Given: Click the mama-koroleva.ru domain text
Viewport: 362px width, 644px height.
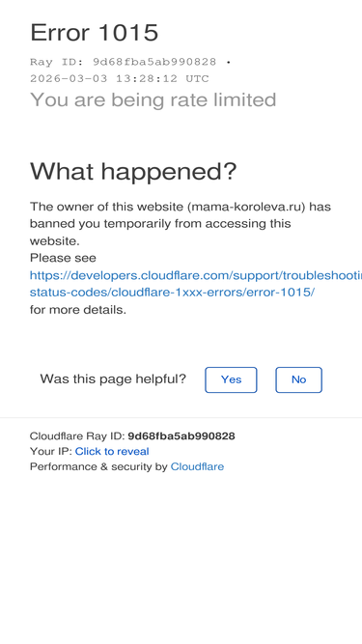Looking at the screenshot, I should coord(247,207).
